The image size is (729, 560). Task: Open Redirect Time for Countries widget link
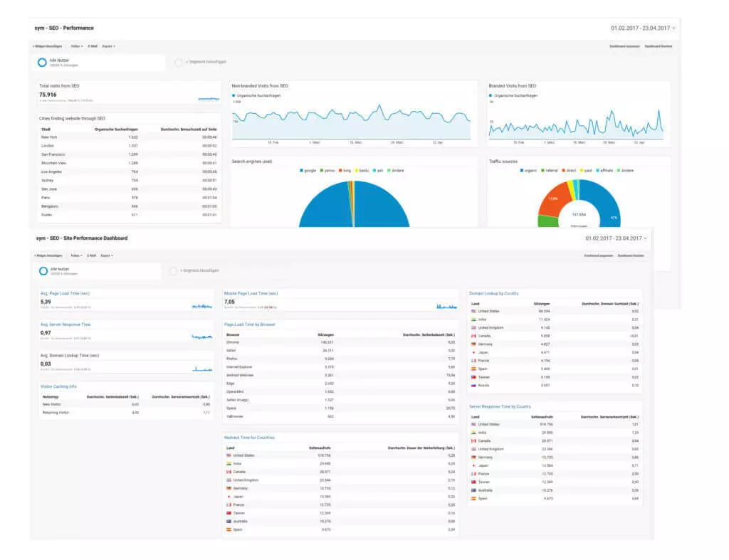(x=249, y=438)
